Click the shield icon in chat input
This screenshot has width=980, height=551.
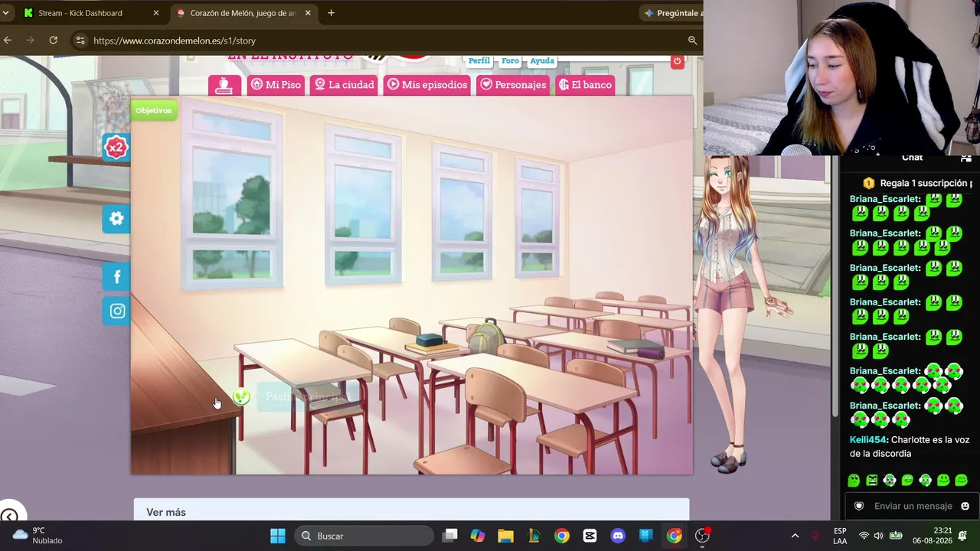[x=859, y=506]
